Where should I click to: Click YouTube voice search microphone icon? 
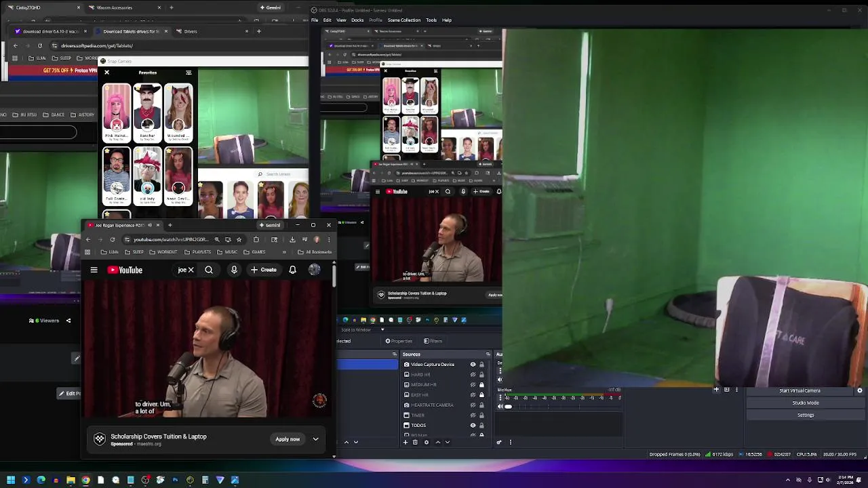click(x=234, y=270)
